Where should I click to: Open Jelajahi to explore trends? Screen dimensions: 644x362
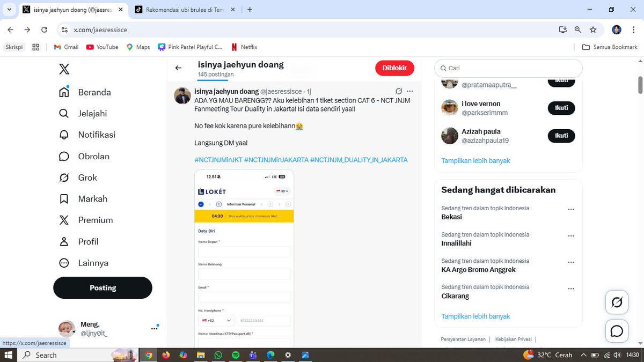point(94,113)
